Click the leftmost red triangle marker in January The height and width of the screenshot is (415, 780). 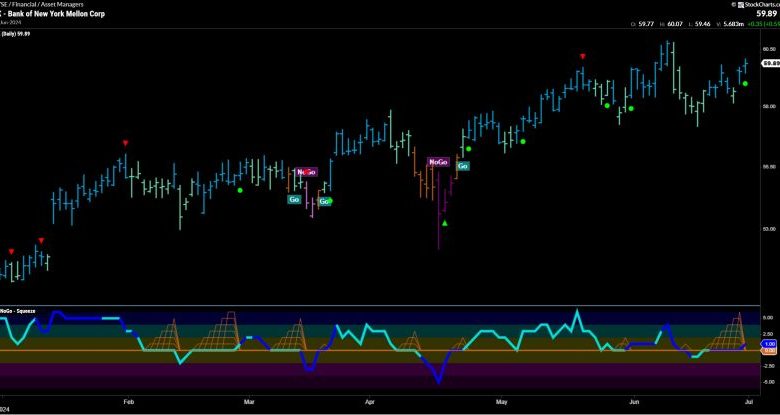pyautogui.click(x=11, y=252)
